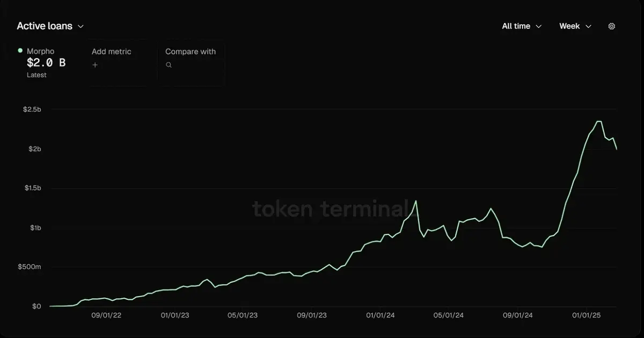
Task: Click the $1.5b y-axis label
Action: click(x=32, y=188)
